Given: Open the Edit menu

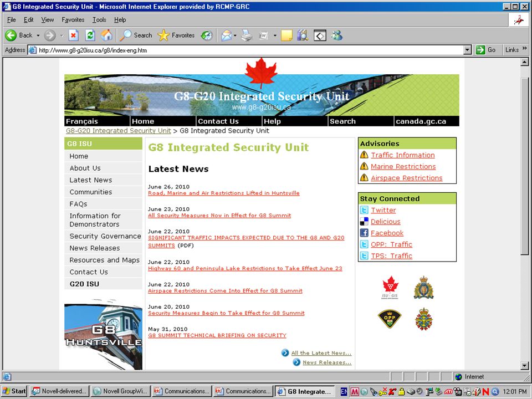Looking at the screenshot, I should (28, 20).
